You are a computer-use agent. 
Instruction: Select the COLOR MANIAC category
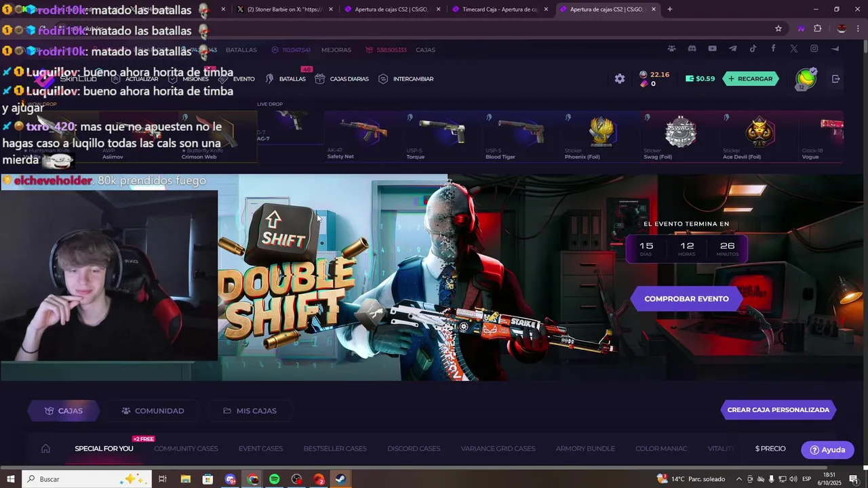(x=661, y=449)
